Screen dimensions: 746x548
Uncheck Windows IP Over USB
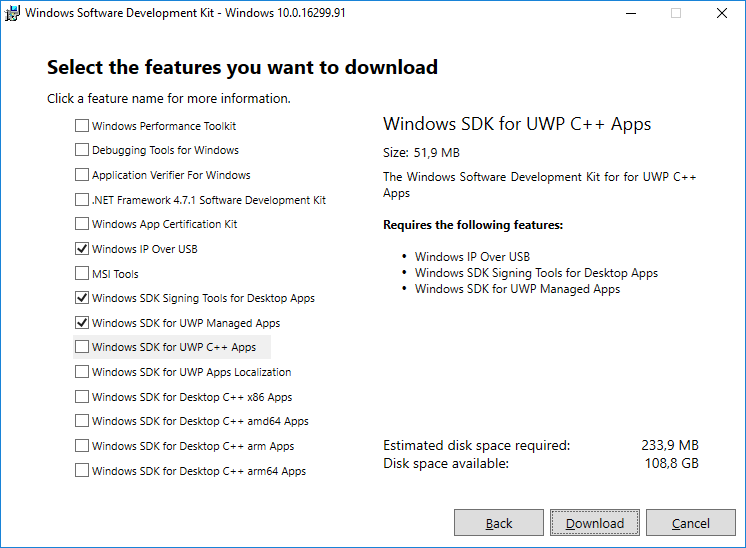tap(82, 248)
